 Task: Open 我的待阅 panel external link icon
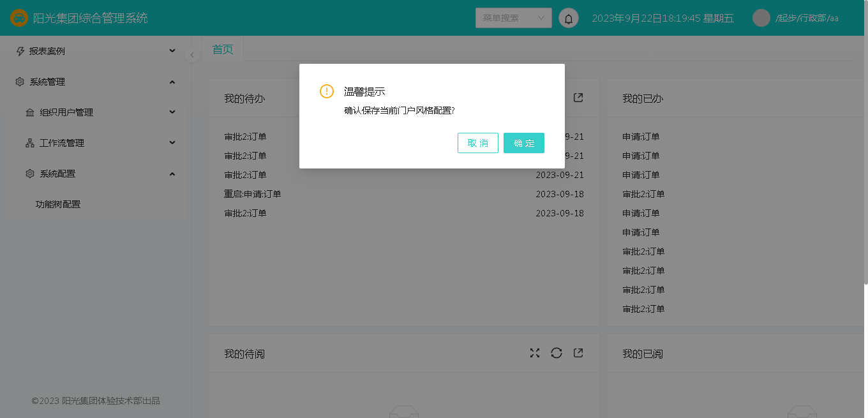578,353
